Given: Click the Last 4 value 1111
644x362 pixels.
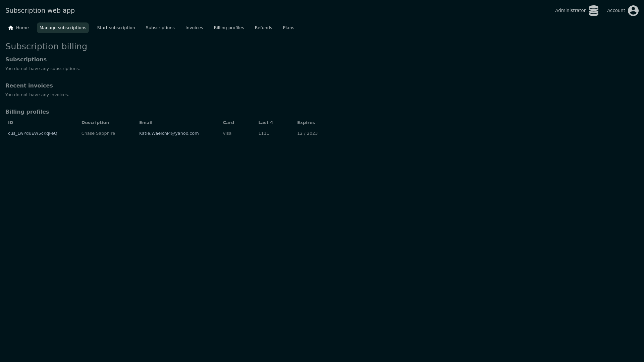Looking at the screenshot, I should tap(263, 133).
